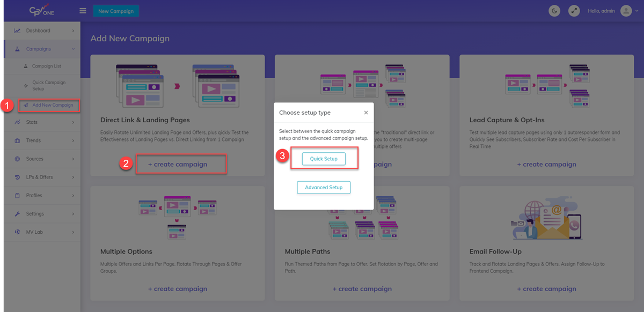Click the Profiles clipboard icon

(17, 195)
